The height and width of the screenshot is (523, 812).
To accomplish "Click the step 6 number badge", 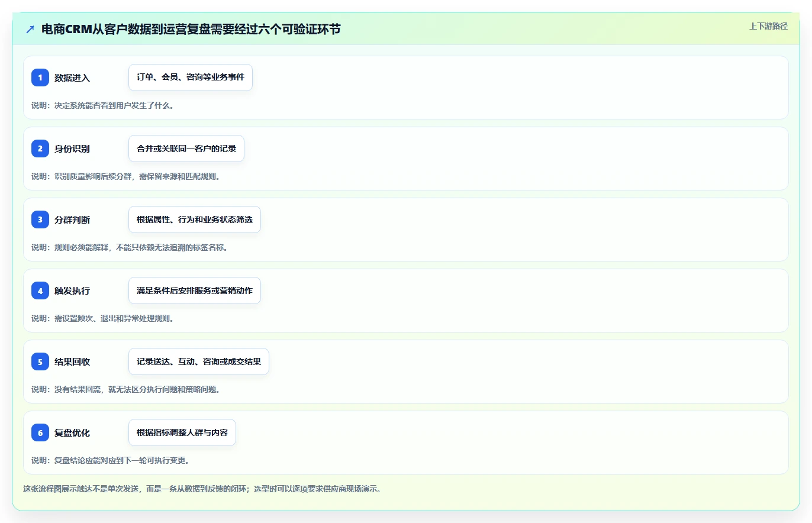I will (x=40, y=432).
